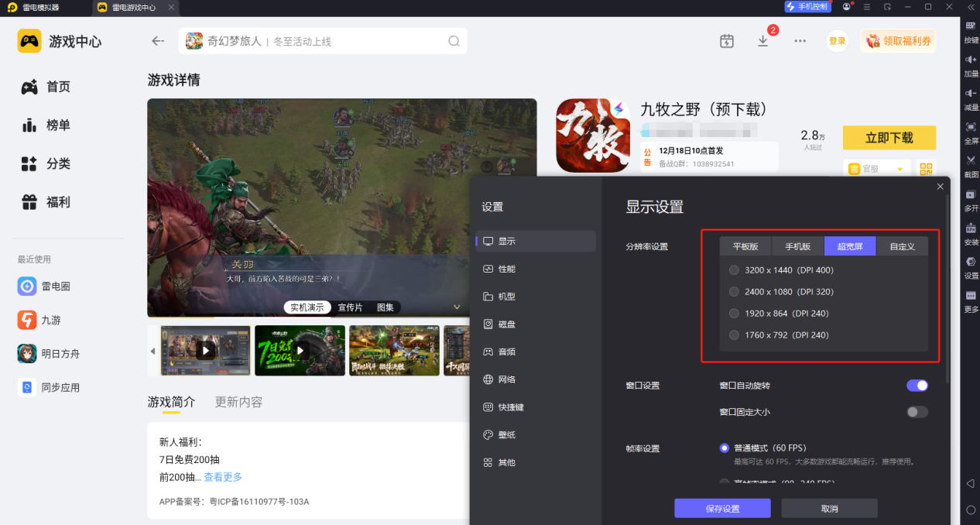Select the 手机版 resolution tab
Viewport: 980px width, 525px height.
[798, 246]
